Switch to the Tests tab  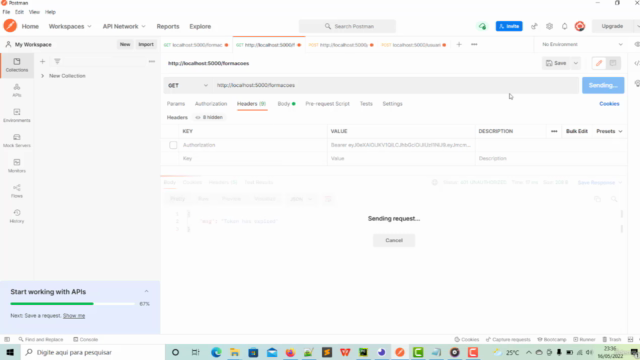click(x=366, y=104)
